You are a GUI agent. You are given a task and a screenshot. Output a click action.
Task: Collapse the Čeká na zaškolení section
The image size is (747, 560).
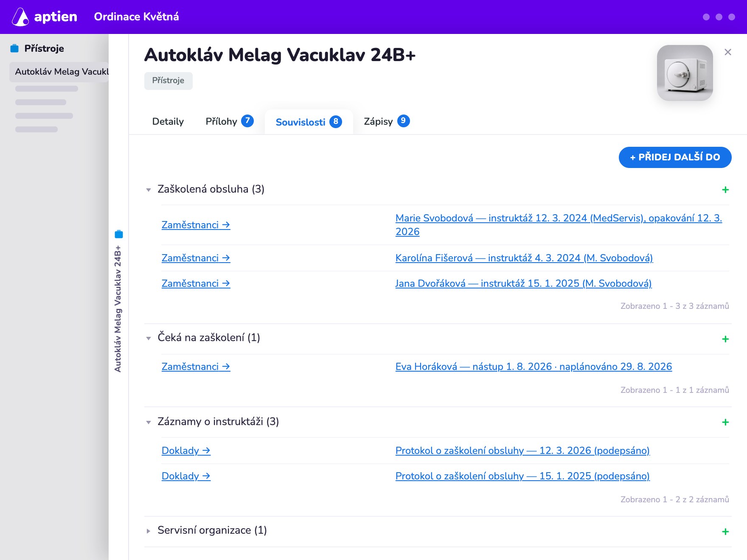[x=149, y=338]
